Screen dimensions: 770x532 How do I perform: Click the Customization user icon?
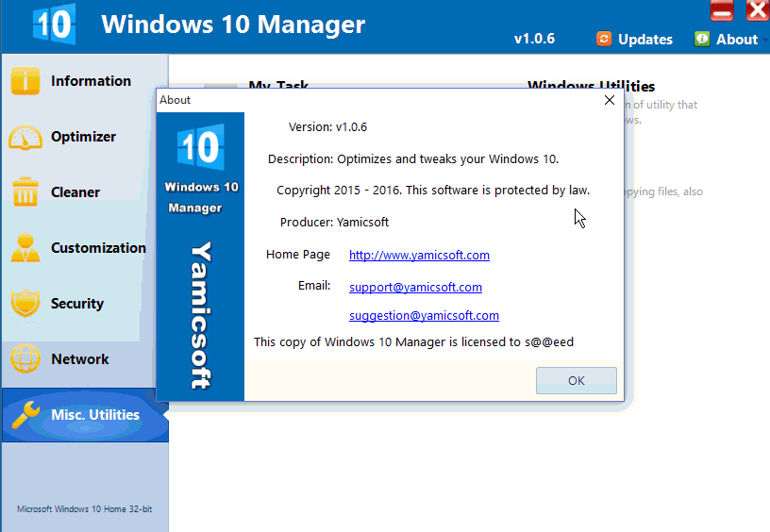25,248
